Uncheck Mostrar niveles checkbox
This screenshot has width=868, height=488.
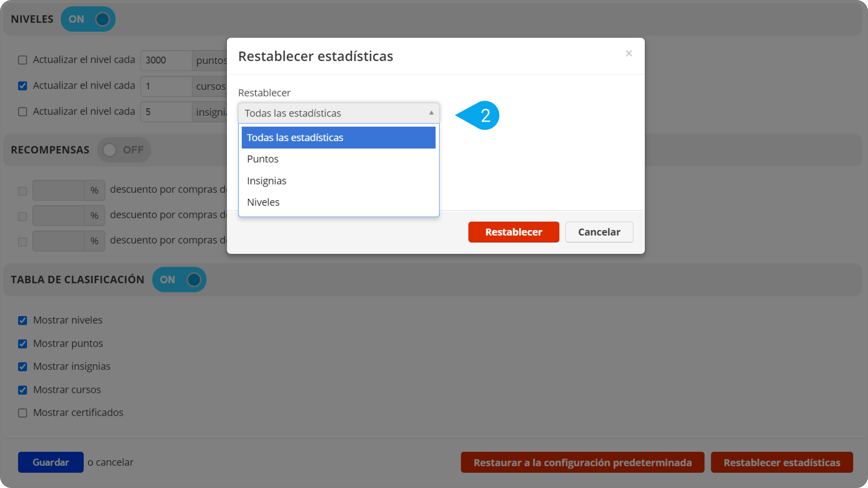click(x=23, y=321)
